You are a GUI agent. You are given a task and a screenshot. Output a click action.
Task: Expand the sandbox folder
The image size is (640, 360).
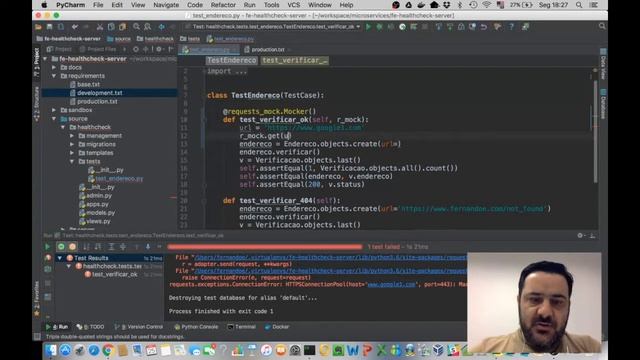54,110
